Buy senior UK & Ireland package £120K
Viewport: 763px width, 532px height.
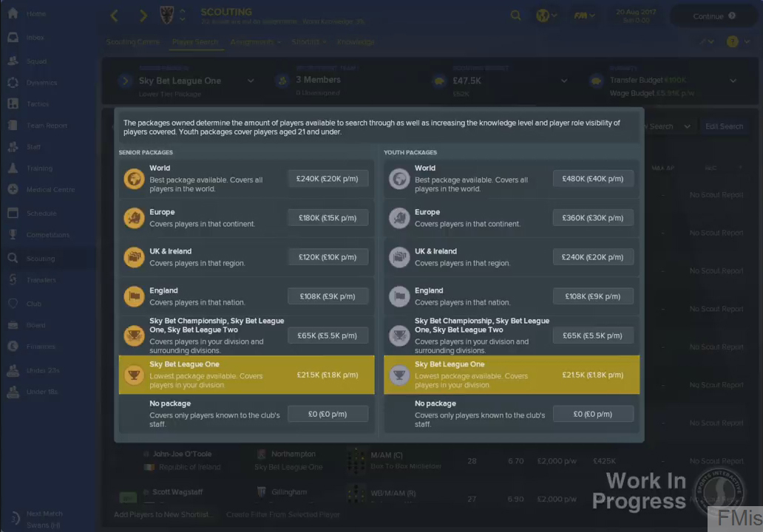click(328, 257)
